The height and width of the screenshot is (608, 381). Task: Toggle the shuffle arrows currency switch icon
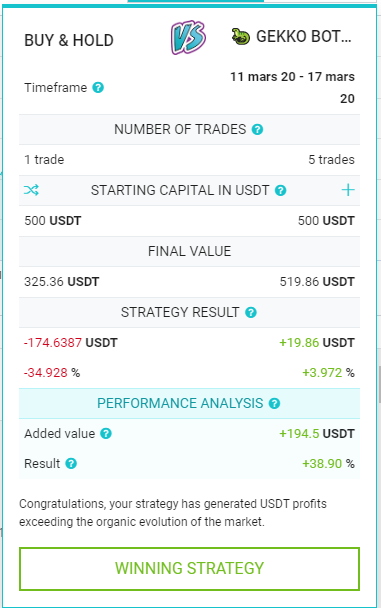click(x=31, y=190)
